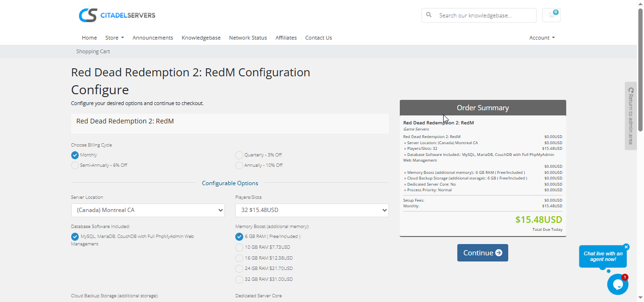Choose 16 GB RAM memory boost
Screen dimensions: 644x302
click(239, 258)
